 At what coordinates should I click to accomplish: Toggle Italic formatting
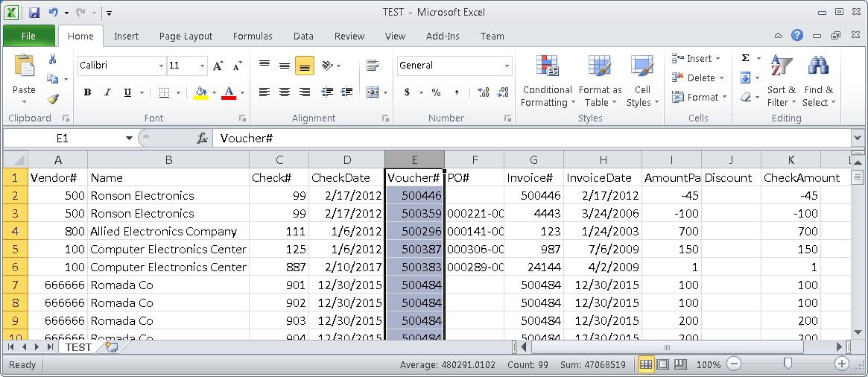(x=107, y=92)
